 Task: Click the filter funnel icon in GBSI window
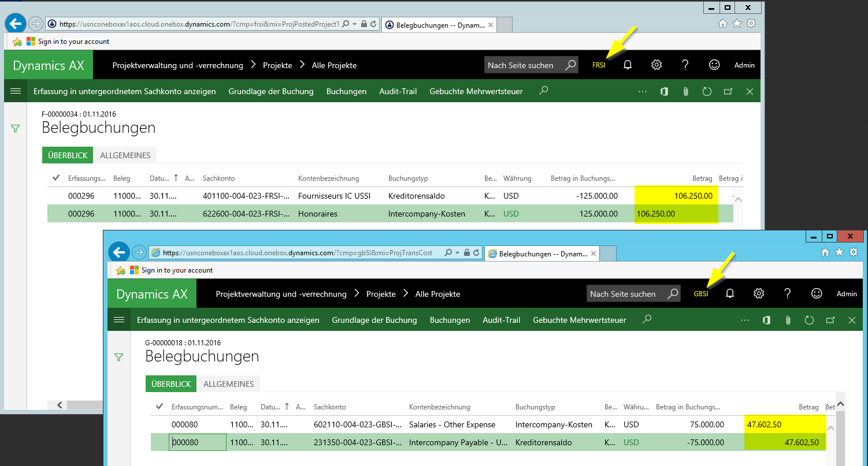point(118,357)
